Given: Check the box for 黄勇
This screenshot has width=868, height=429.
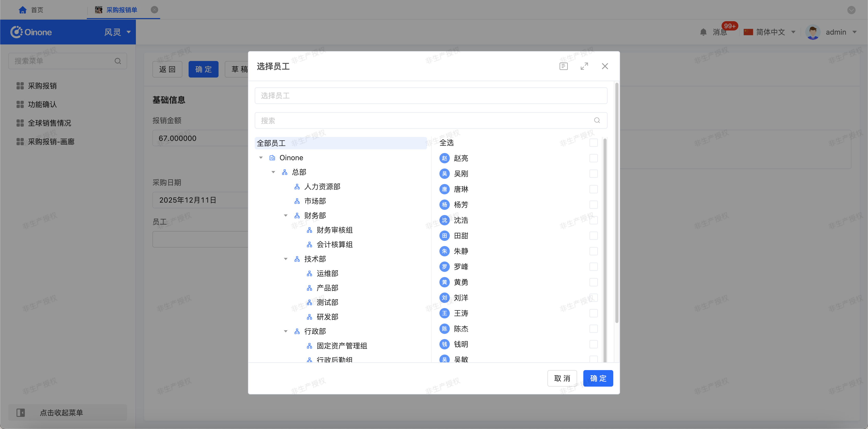Looking at the screenshot, I should [x=593, y=282].
